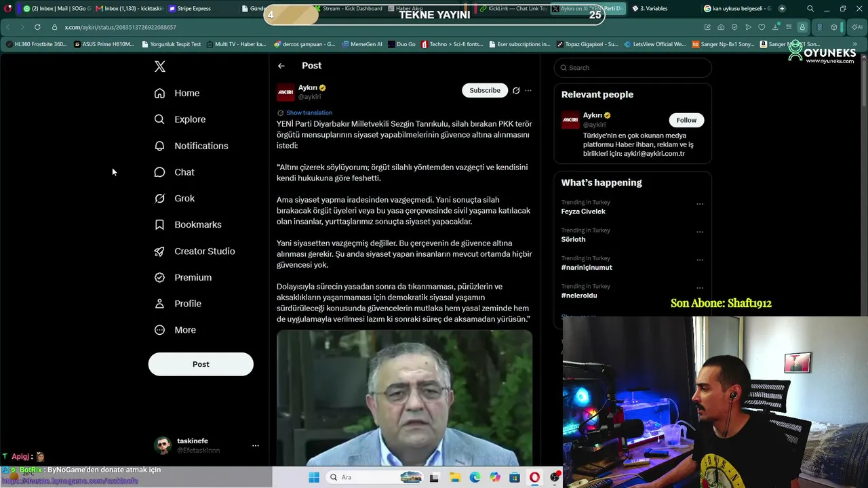Click the X logo in the sidebar
Screen dimensions: 868x488
pos(160,66)
